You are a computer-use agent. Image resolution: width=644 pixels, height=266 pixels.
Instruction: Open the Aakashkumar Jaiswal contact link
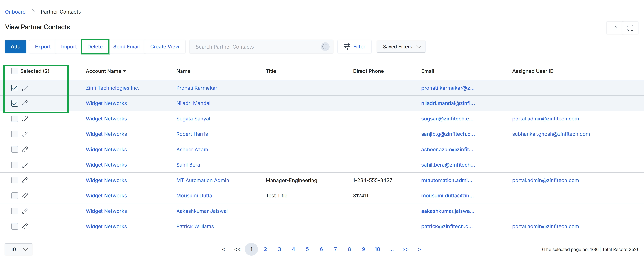[x=202, y=211]
